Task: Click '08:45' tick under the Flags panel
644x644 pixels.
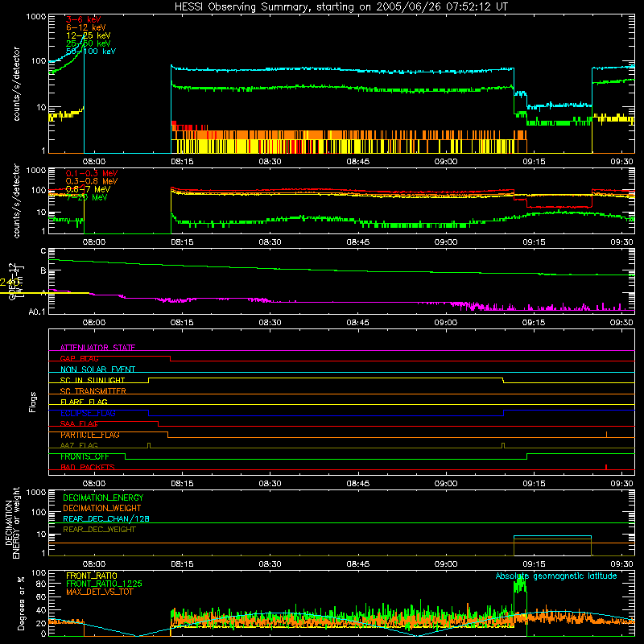Action: [357, 484]
